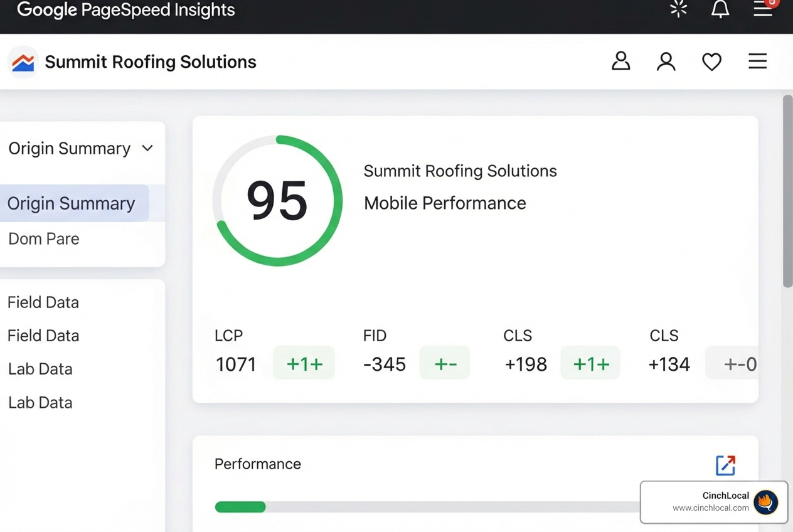Open Performance external link icon

point(725,465)
